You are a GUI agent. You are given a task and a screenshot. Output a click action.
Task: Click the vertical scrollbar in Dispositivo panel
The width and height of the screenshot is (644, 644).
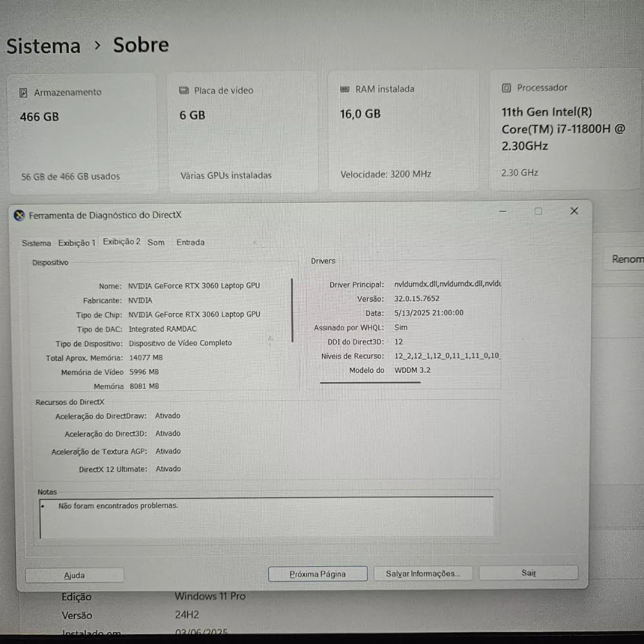[x=292, y=310]
